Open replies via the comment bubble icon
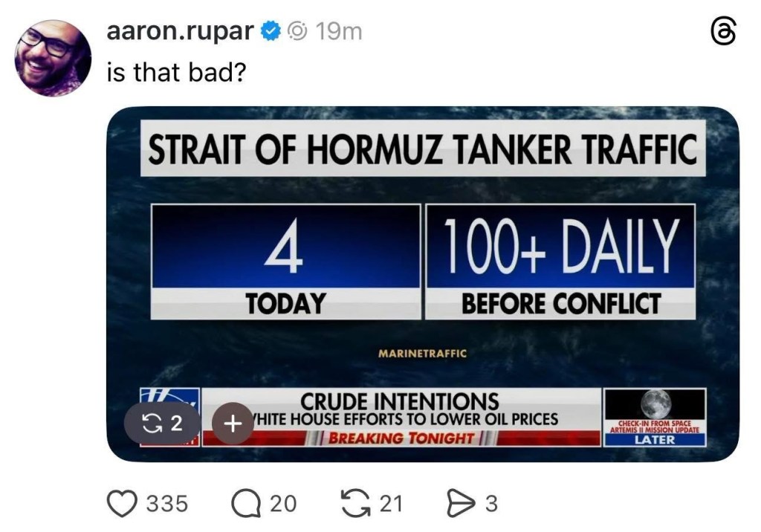The width and height of the screenshot is (761, 532). click(x=245, y=505)
